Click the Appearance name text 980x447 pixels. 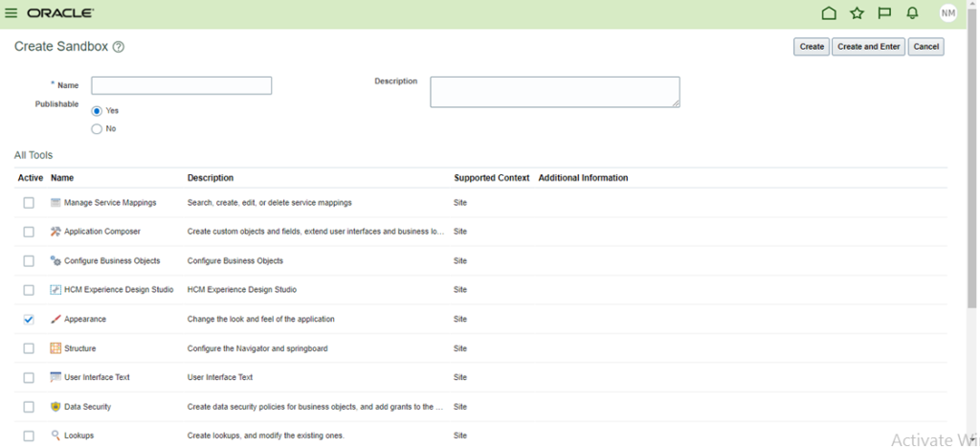[x=85, y=319]
